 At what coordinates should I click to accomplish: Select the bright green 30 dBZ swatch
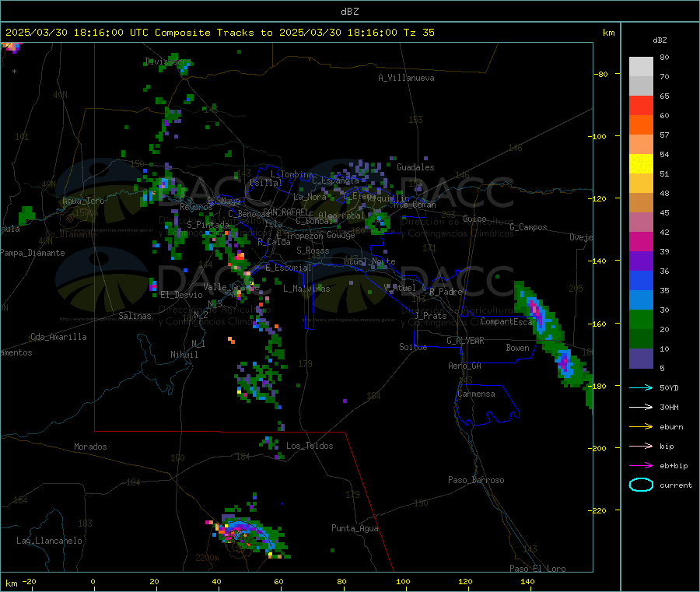pos(641,319)
